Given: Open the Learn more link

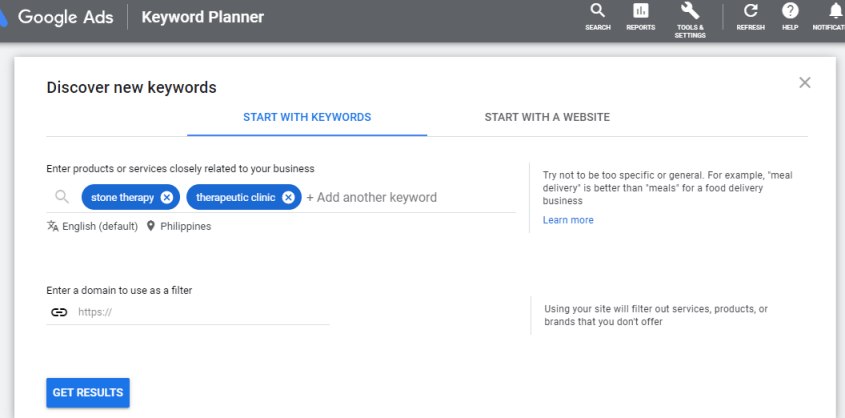Looking at the screenshot, I should (568, 220).
